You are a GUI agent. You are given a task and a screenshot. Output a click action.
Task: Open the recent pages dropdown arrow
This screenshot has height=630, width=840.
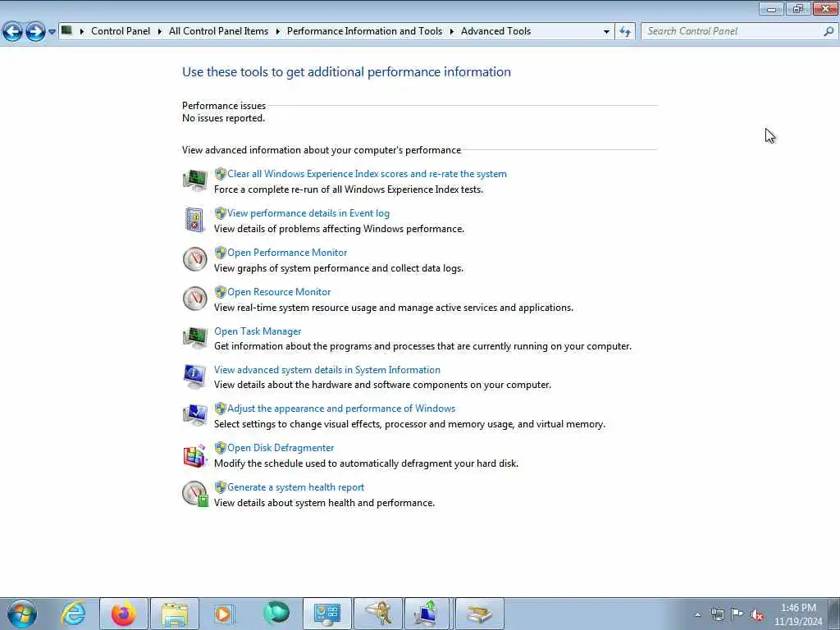point(52,32)
